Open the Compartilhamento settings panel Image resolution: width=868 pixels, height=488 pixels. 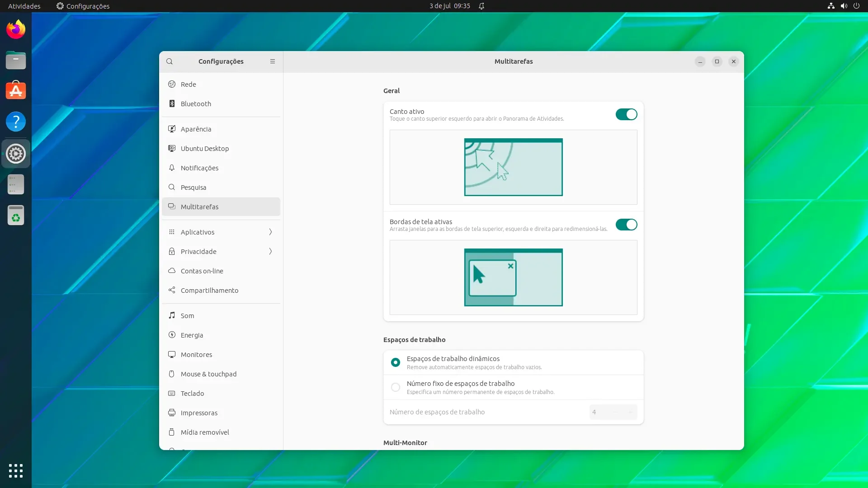(221, 290)
